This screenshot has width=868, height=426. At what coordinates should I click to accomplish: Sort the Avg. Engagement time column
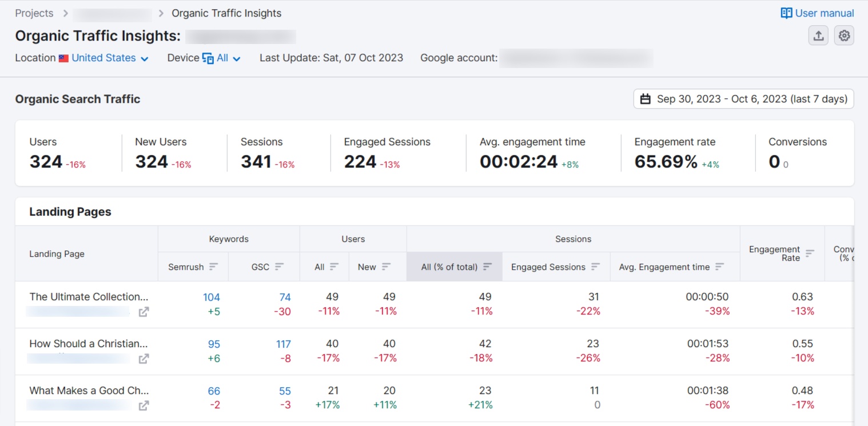tap(720, 266)
